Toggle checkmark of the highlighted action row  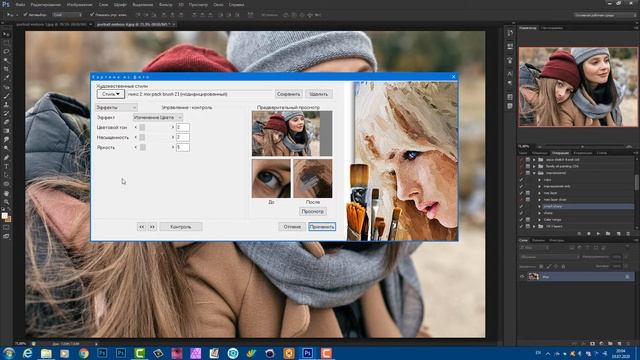tap(521, 206)
